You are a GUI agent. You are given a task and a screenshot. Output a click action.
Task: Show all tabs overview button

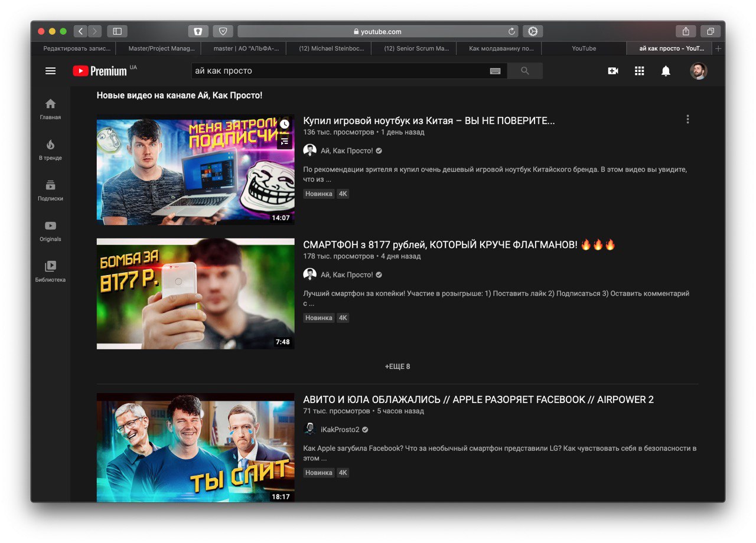point(711,31)
